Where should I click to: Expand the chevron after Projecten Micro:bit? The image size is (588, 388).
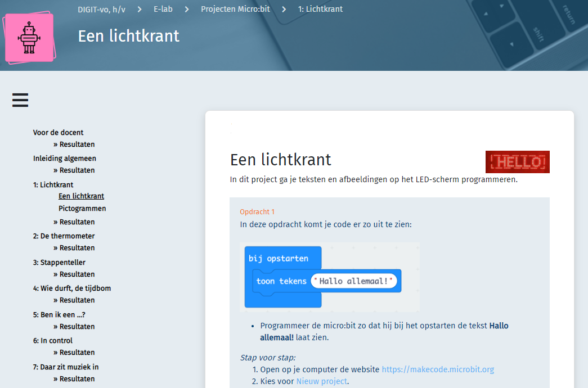[284, 9]
